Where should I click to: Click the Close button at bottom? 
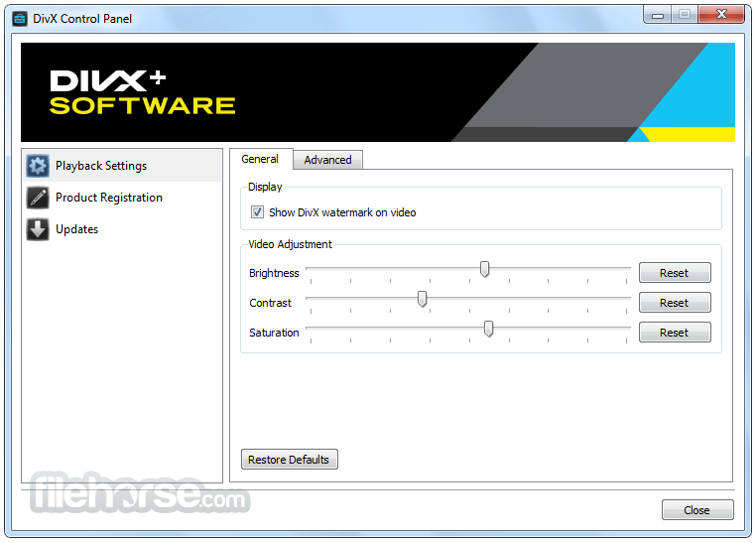coord(697,510)
